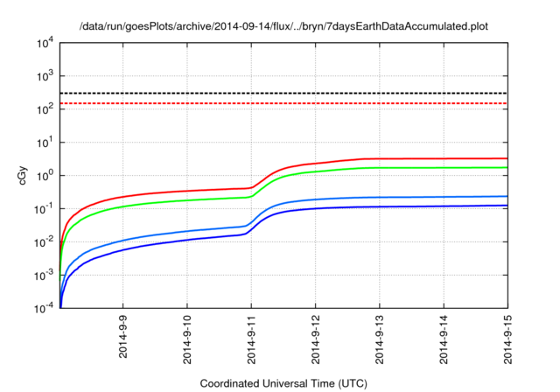Click the 10^0 y-axis tick label
Image resolution: width=560 pixels, height=392 pixels.
[45, 176]
